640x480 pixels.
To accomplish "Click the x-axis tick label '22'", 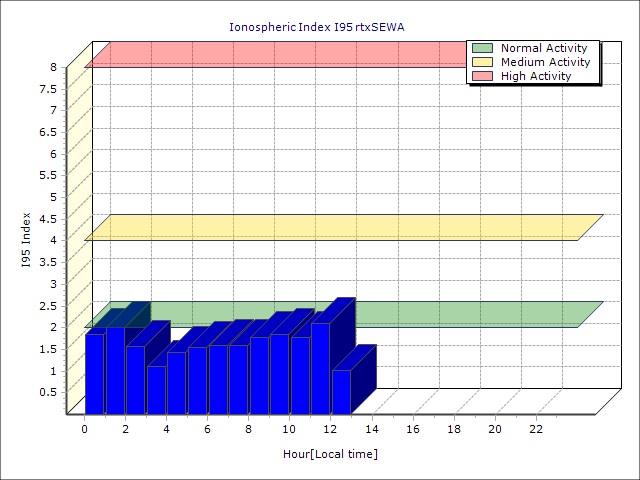I will 536,429.
